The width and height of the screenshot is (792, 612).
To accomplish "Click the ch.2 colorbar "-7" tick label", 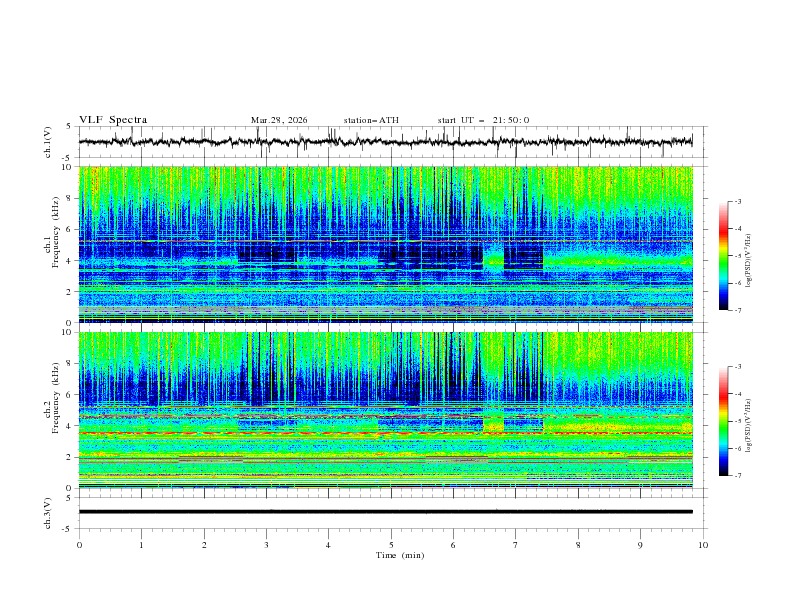I will pos(738,475).
